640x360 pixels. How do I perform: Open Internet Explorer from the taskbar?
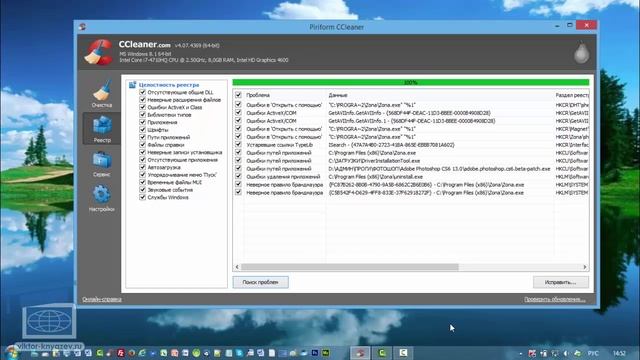(x=142, y=353)
